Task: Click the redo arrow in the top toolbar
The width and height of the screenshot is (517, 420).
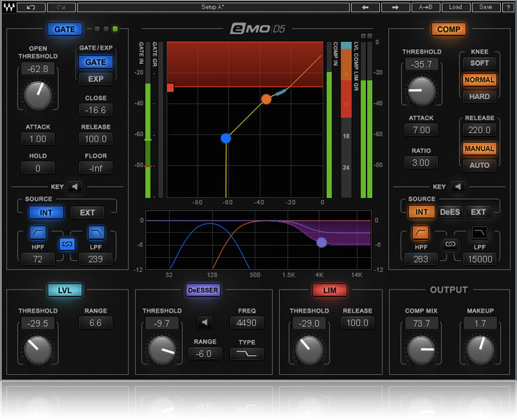Action: point(61,8)
